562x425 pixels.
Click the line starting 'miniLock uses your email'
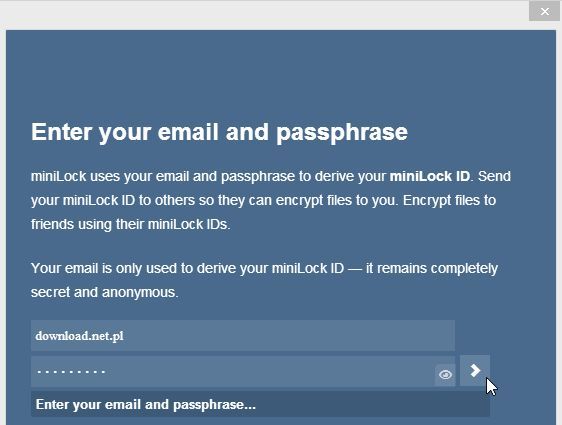pyautogui.click(x=271, y=177)
